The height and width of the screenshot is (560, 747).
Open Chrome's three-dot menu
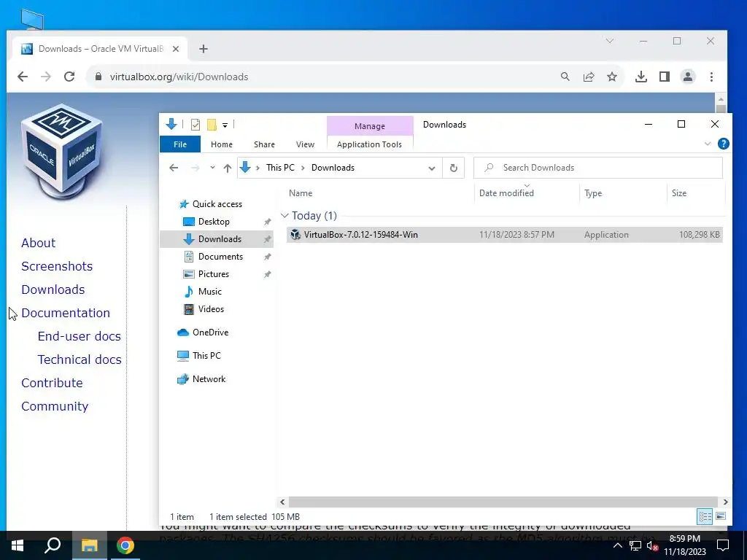click(711, 77)
